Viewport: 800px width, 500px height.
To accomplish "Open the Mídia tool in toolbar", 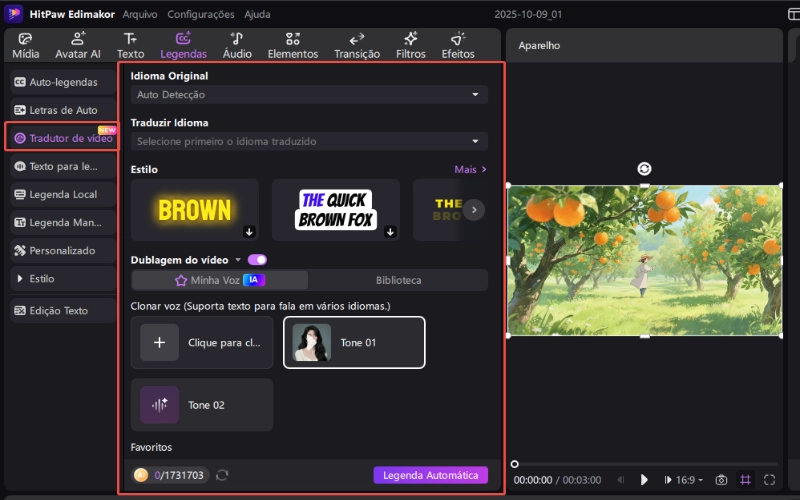I will click(25, 45).
